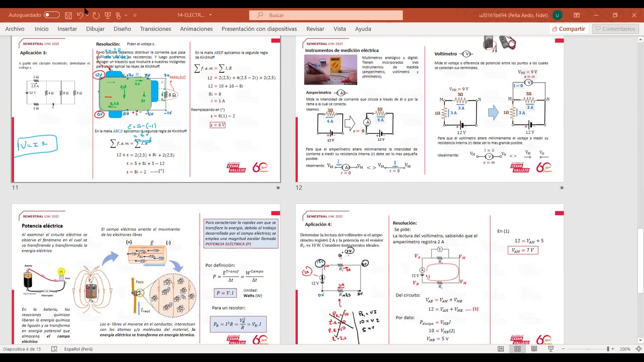
Task: Click the Undo arrow icon
Action: 79,15
